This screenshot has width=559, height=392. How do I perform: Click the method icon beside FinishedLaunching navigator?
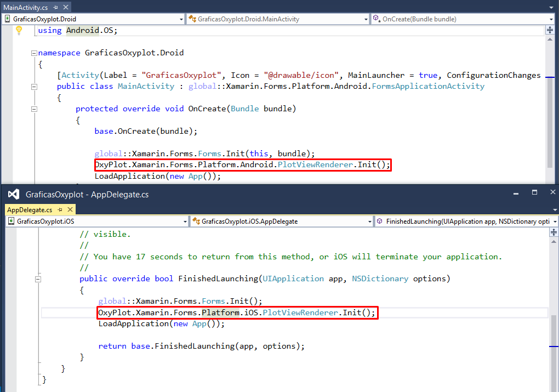(379, 221)
